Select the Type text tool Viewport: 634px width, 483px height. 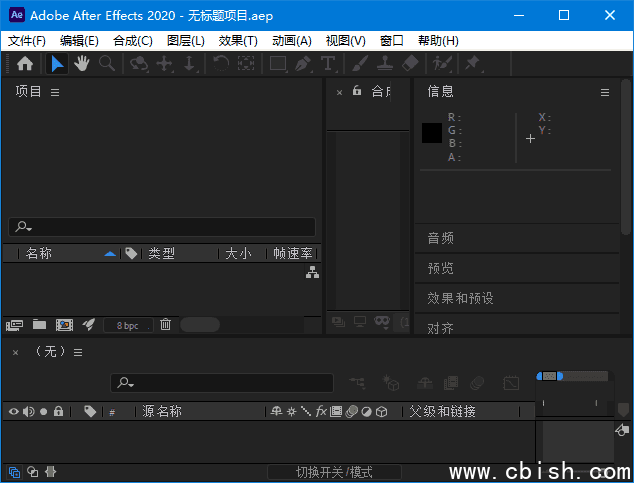tap(328, 63)
